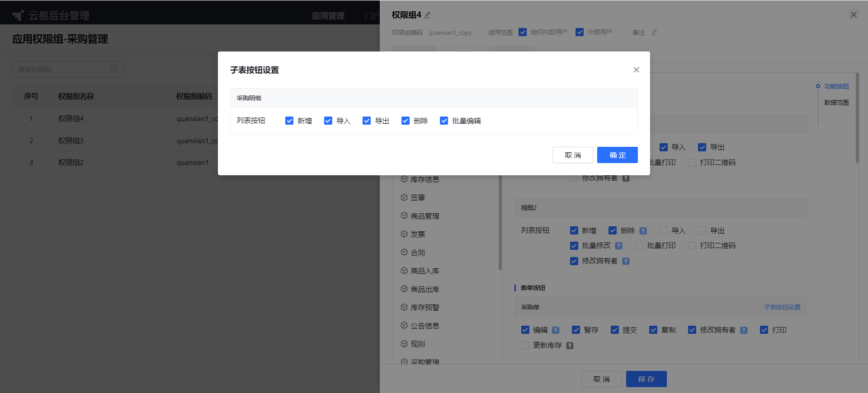Click the cube icon beside 库存预警
868x393 pixels.
pyautogui.click(x=404, y=307)
